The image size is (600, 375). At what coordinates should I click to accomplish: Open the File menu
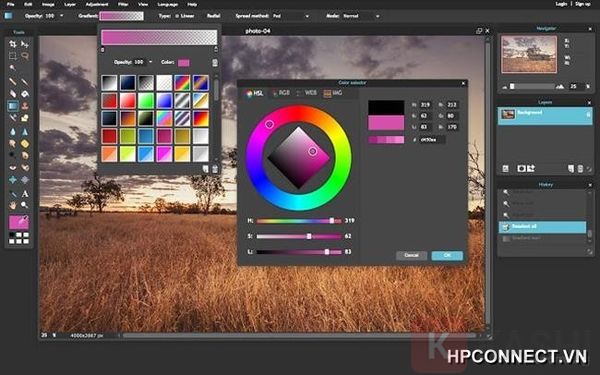pyautogui.click(x=10, y=4)
